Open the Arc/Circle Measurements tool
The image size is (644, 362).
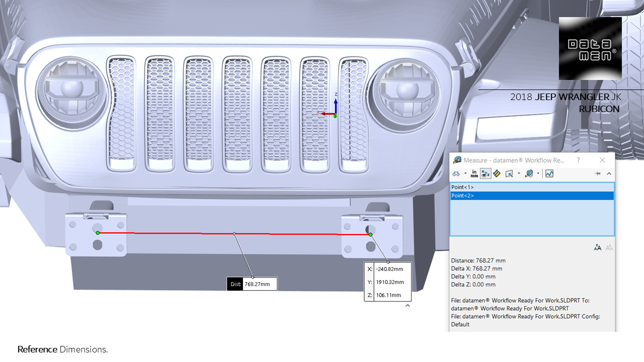[456, 173]
